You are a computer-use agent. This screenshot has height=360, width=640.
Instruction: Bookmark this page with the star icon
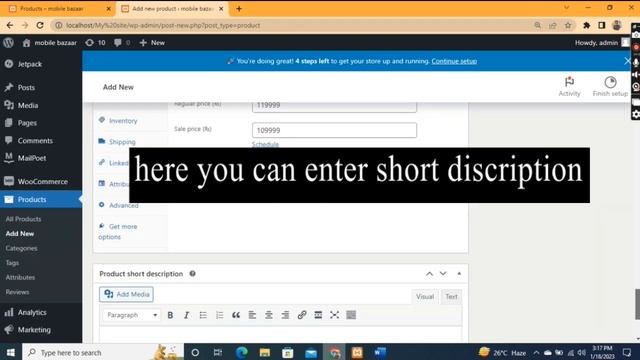568,25
